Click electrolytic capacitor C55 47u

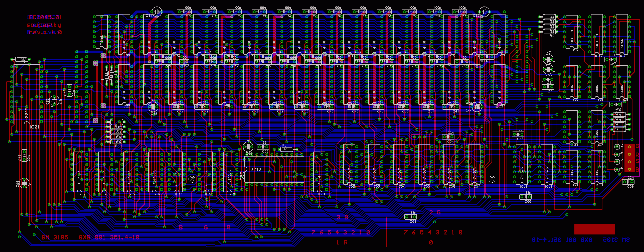coord(248,147)
